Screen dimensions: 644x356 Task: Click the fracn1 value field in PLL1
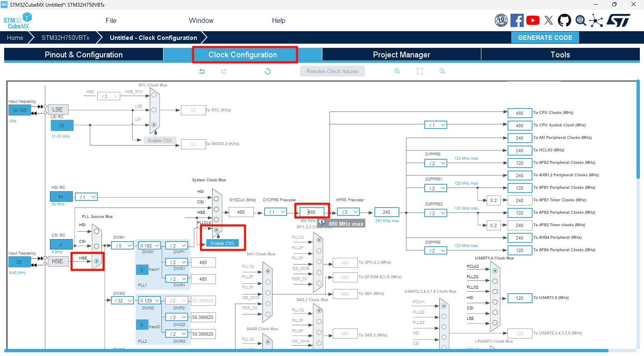[142, 269]
